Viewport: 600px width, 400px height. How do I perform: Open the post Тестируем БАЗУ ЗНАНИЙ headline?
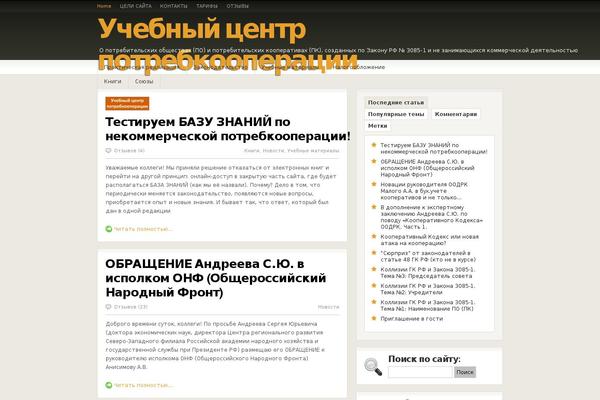228,129
